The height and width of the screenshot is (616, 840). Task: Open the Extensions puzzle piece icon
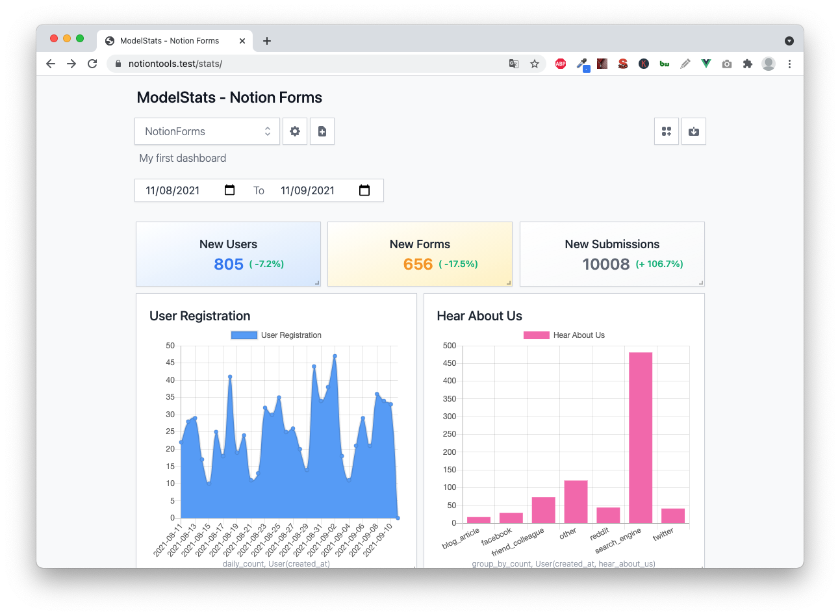coord(748,64)
